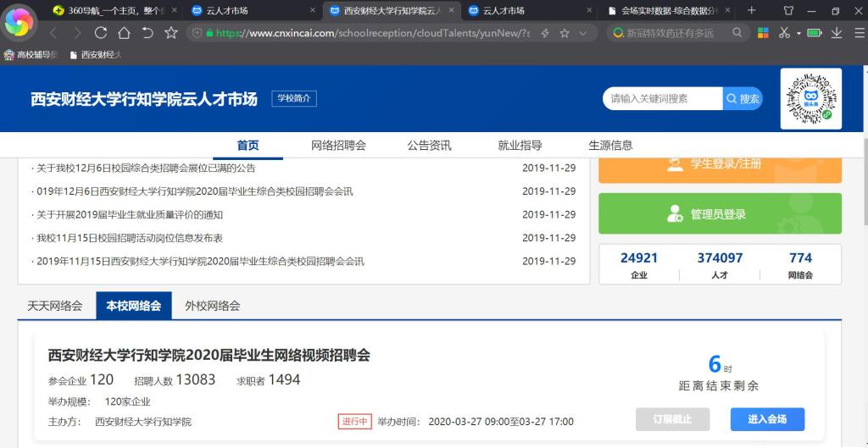Open the colorful apps grid extension icon

[763, 33]
